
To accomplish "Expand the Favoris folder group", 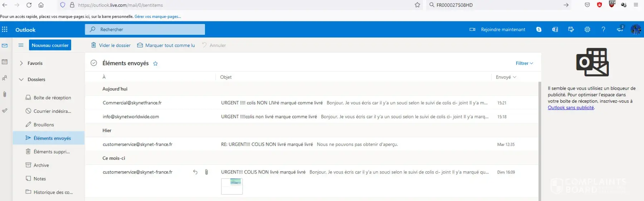I will pyautogui.click(x=21, y=63).
